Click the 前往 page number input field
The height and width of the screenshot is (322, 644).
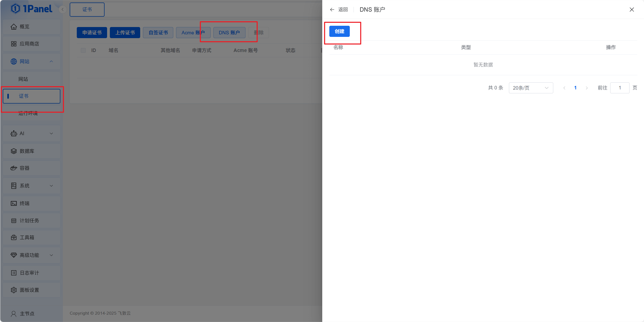pos(620,88)
